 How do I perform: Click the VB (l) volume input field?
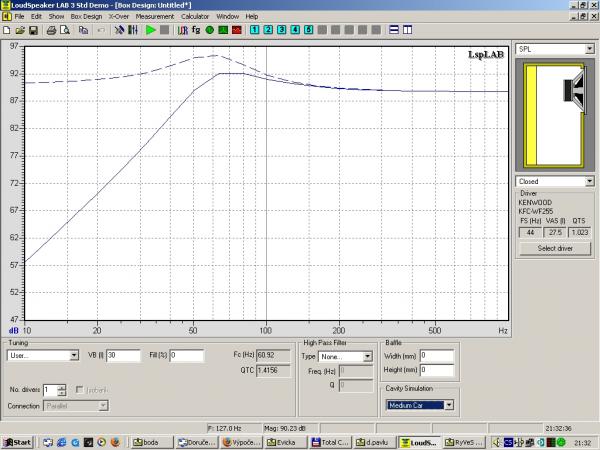pos(125,355)
